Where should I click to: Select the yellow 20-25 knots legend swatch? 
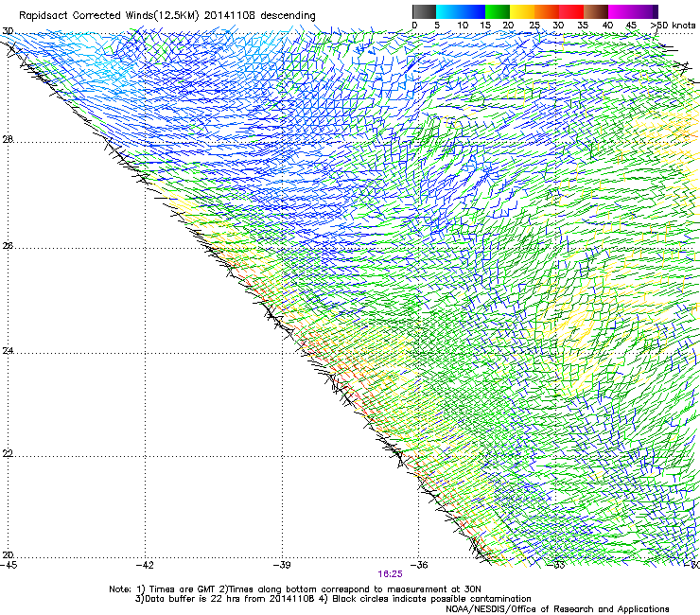pyautogui.click(x=522, y=11)
